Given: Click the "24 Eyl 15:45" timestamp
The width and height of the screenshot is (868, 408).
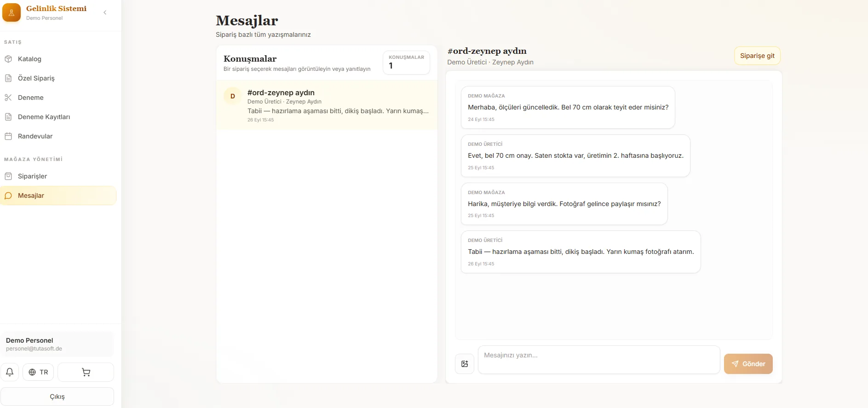Looking at the screenshot, I should pyautogui.click(x=481, y=119).
